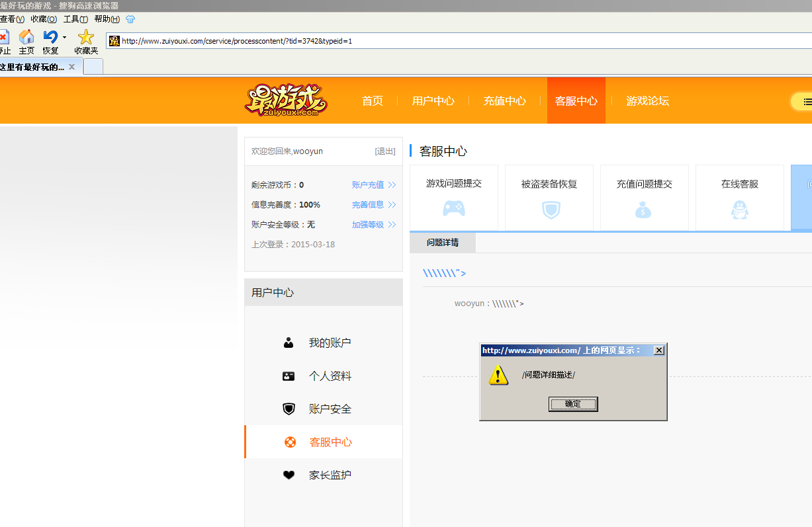Click the money bag icon under 充值问题提交

pos(644,210)
